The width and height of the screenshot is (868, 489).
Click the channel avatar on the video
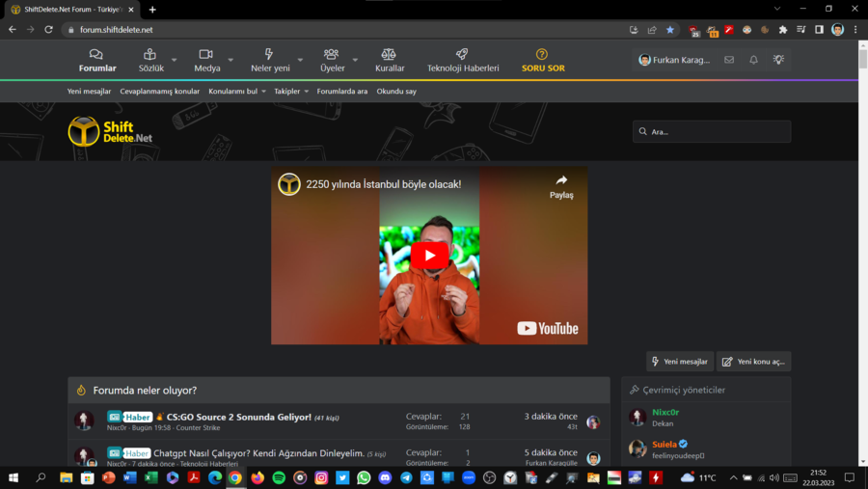(289, 184)
